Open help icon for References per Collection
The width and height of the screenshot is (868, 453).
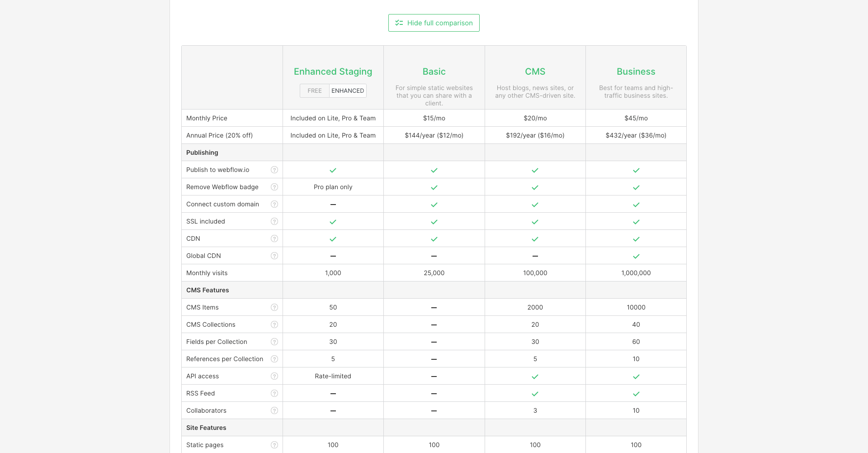click(x=274, y=359)
